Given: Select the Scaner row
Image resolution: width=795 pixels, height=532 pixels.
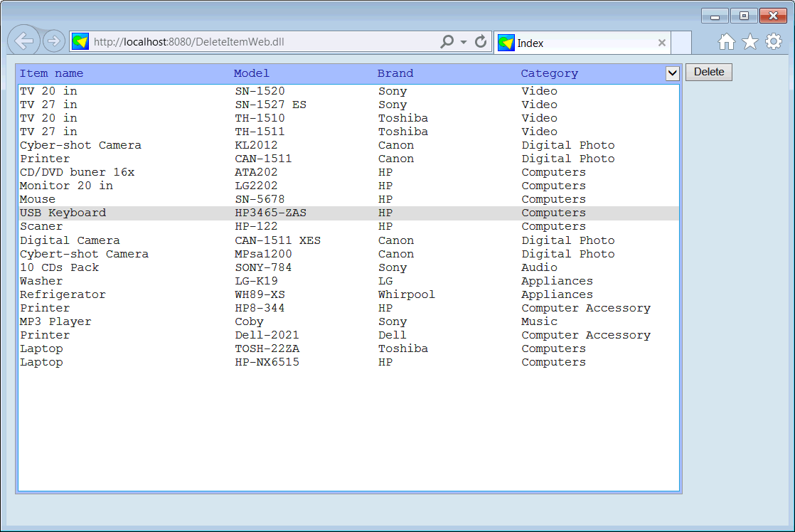Looking at the screenshot, I should point(349,227).
